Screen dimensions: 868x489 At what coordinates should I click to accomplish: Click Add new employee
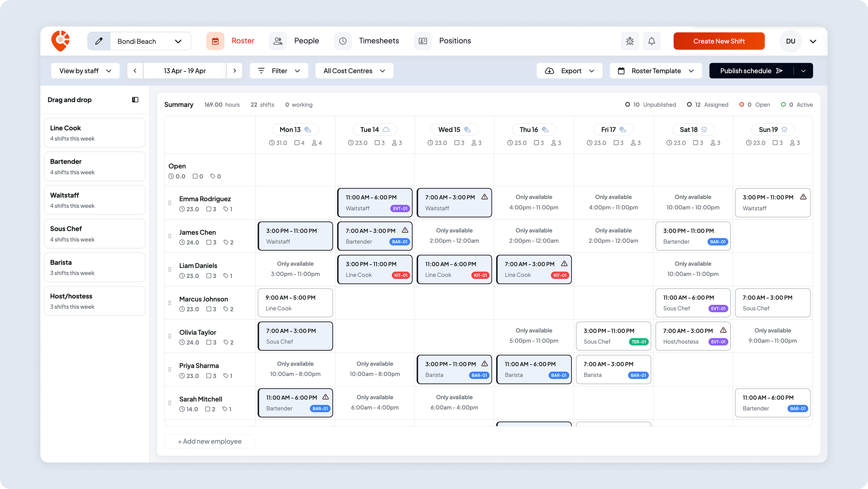(x=209, y=441)
